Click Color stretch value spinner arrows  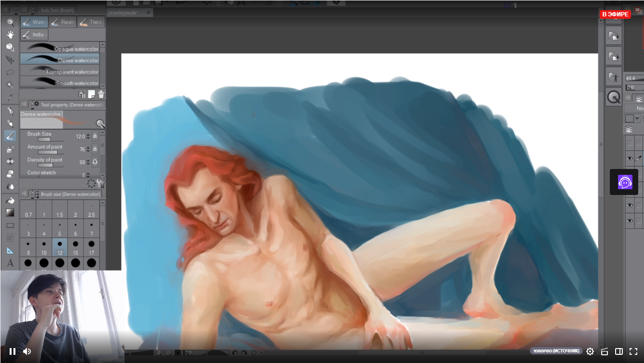(x=88, y=175)
